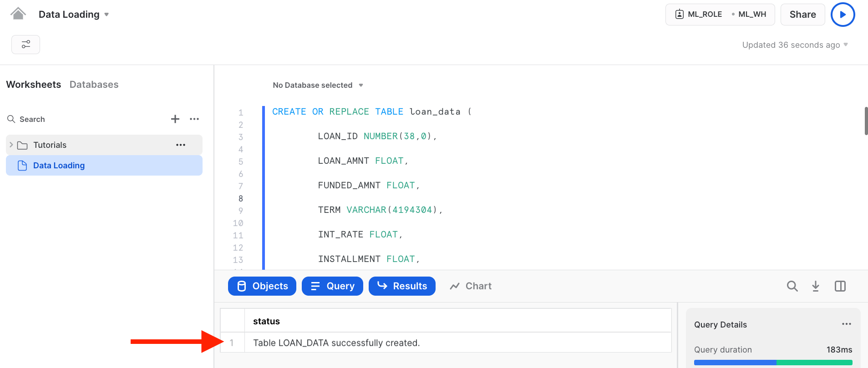Image resolution: width=868 pixels, height=368 pixels.
Task: Switch to the Chart view
Action: coord(471,286)
